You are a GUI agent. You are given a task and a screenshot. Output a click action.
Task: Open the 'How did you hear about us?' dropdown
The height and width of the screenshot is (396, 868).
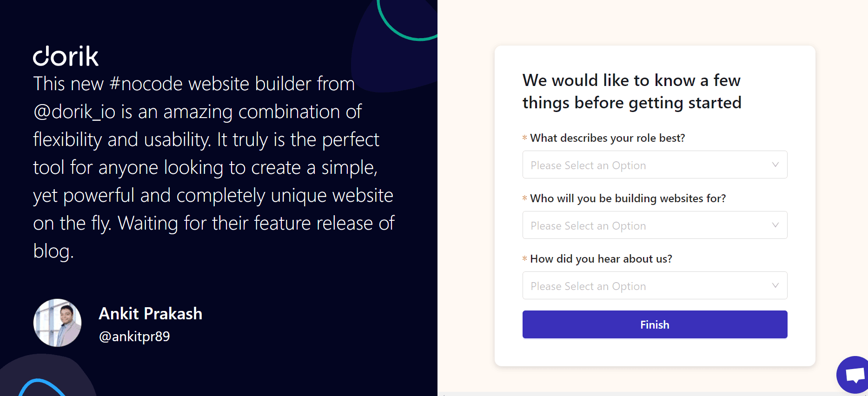[655, 285]
